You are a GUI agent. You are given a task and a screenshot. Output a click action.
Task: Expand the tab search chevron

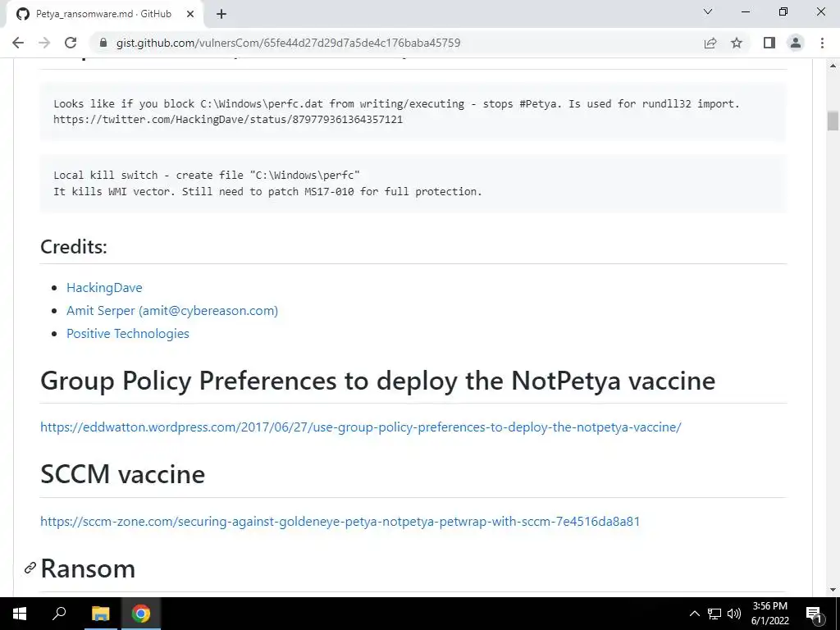click(x=708, y=12)
